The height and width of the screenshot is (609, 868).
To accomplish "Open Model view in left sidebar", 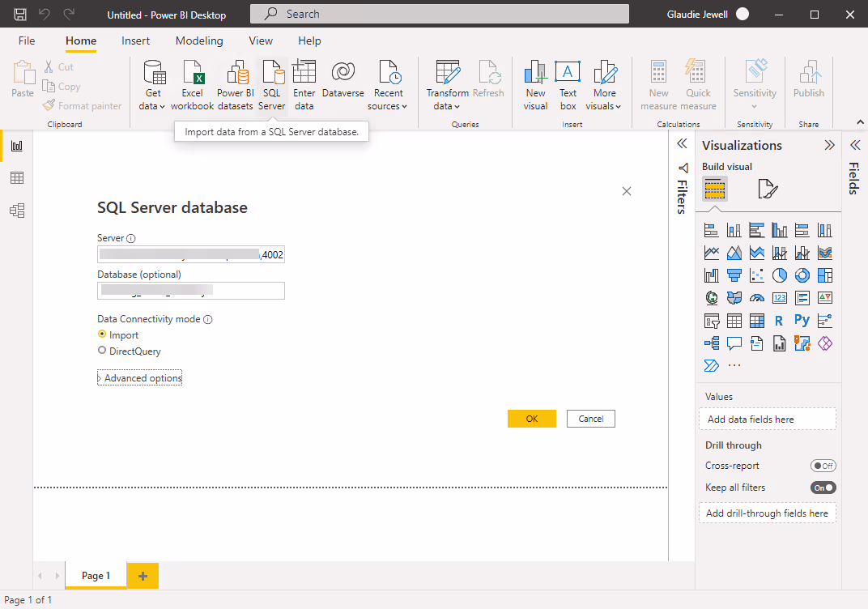I will 16,211.
